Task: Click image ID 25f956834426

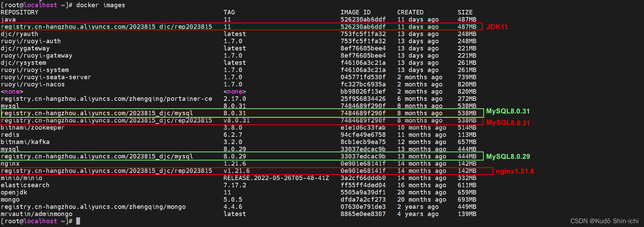Action: tap(363, 99)
